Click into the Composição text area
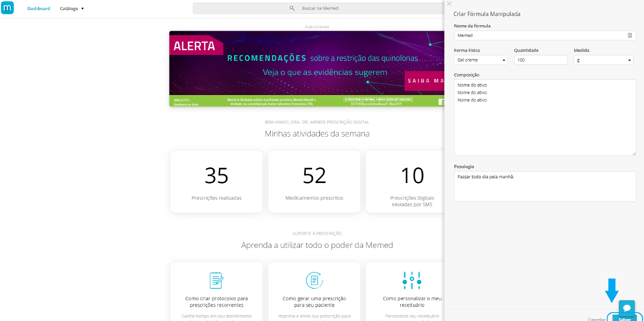The image size is (644, 321). [x=545, y=117]
